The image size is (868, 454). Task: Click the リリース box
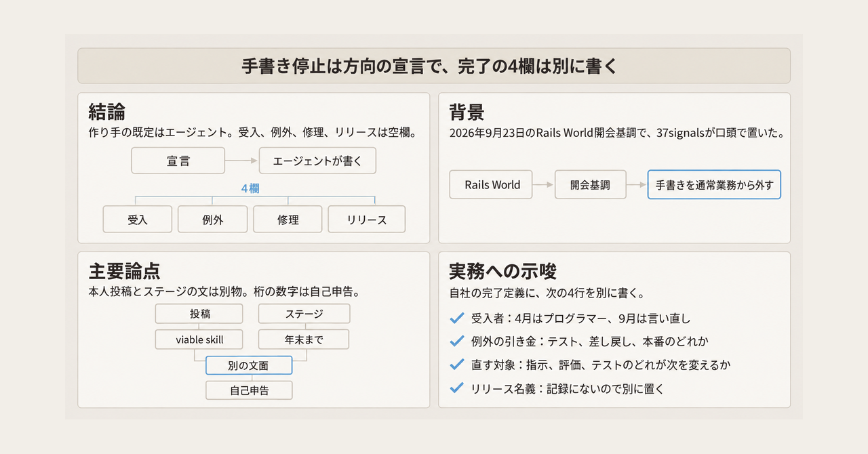367,220
